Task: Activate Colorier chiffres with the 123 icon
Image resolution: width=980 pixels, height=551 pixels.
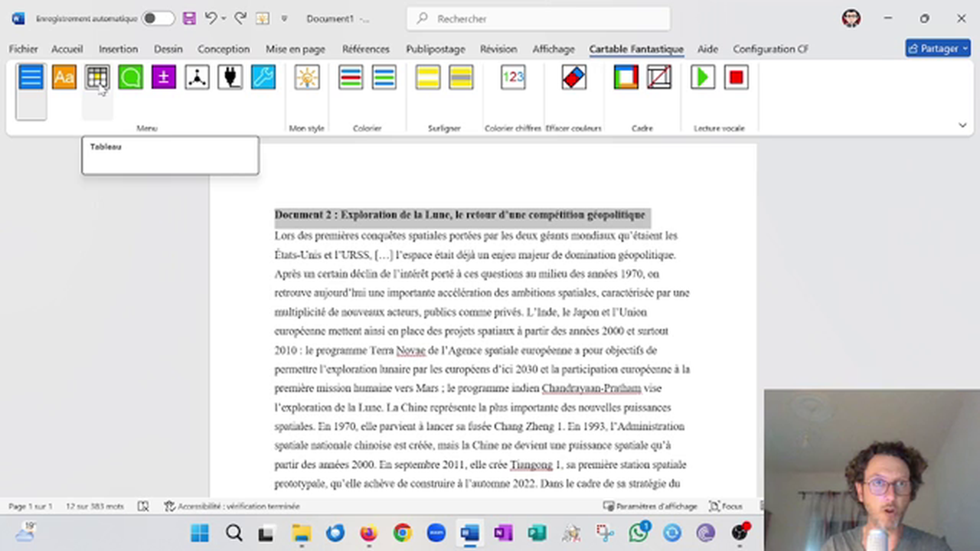Action: pos(512,77)
